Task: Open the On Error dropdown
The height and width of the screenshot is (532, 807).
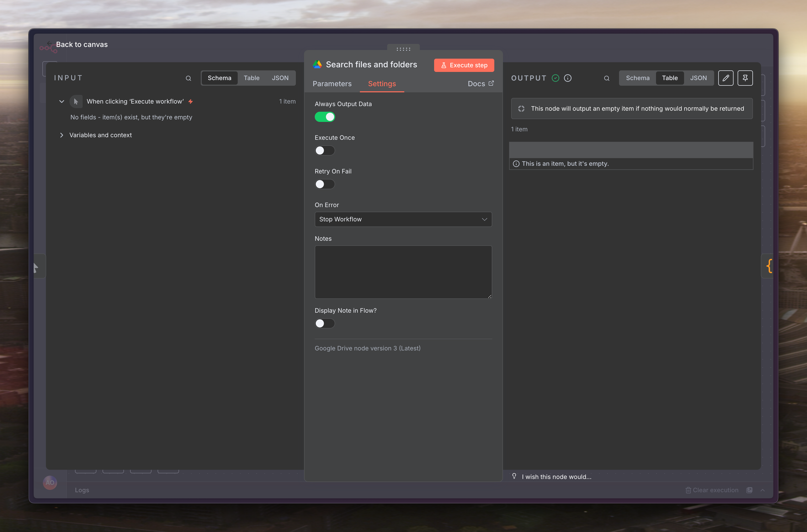Action: 403,219
